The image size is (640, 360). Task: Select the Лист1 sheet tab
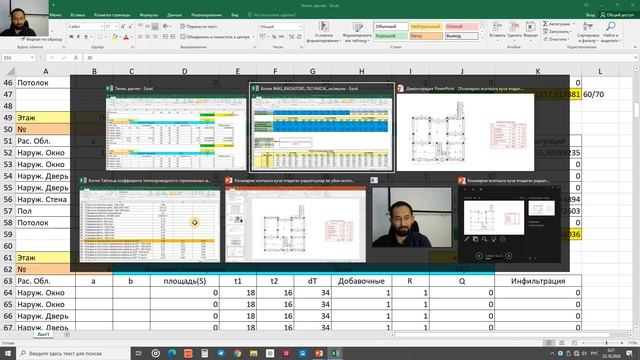coord(43,334)
